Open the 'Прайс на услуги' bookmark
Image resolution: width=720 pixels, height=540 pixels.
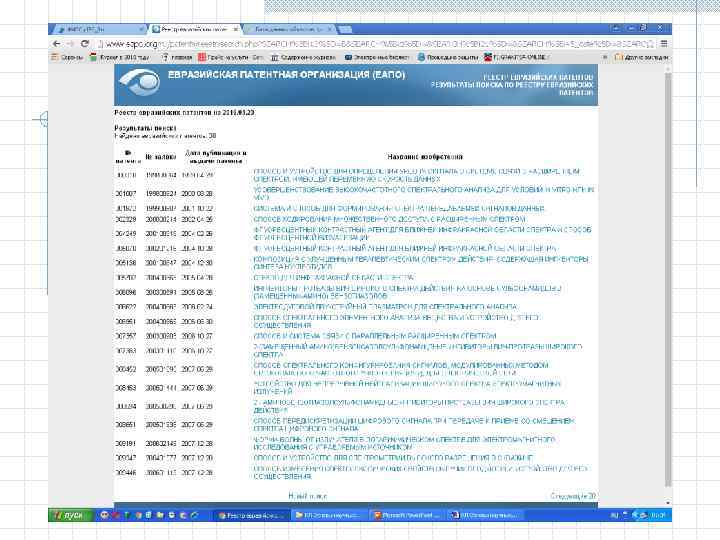coord(231,57)
